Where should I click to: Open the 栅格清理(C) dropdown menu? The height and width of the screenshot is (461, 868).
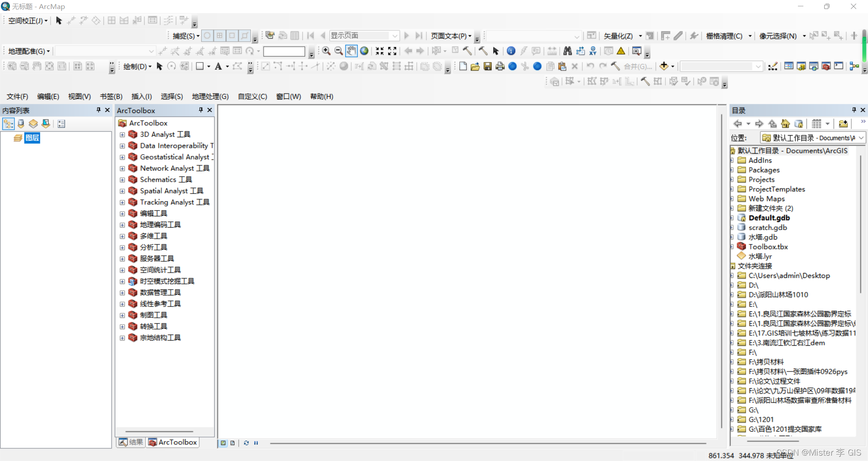pos(729,36)
